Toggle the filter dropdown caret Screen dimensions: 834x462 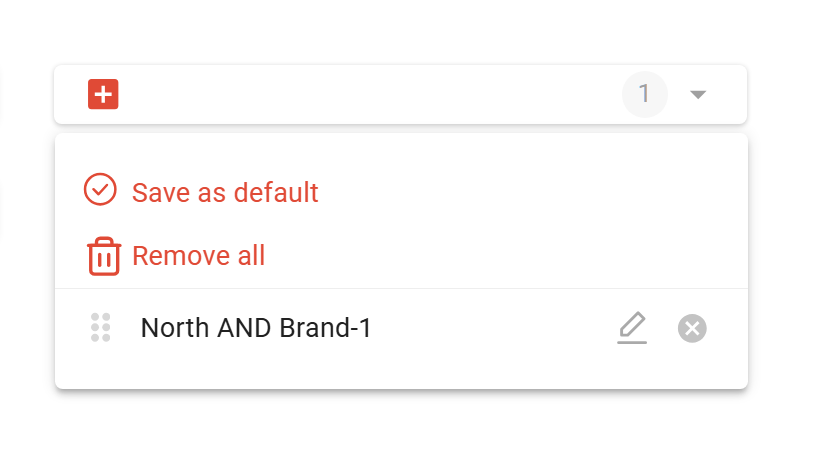698,95
